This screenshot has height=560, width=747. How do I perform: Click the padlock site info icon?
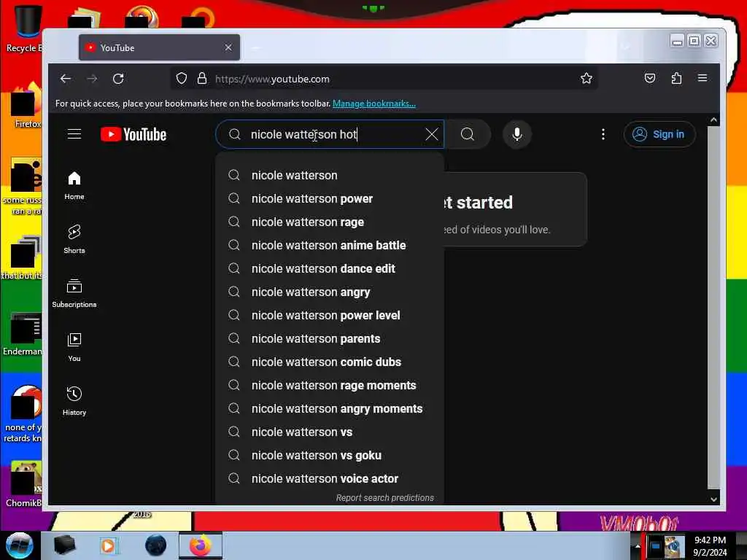pyautogui.click(x=202, y=79)
